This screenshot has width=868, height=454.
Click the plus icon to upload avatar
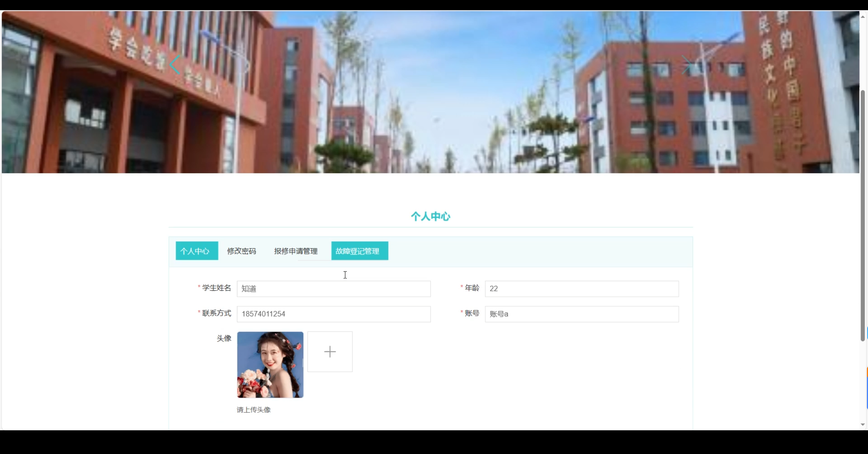point(330,352)
